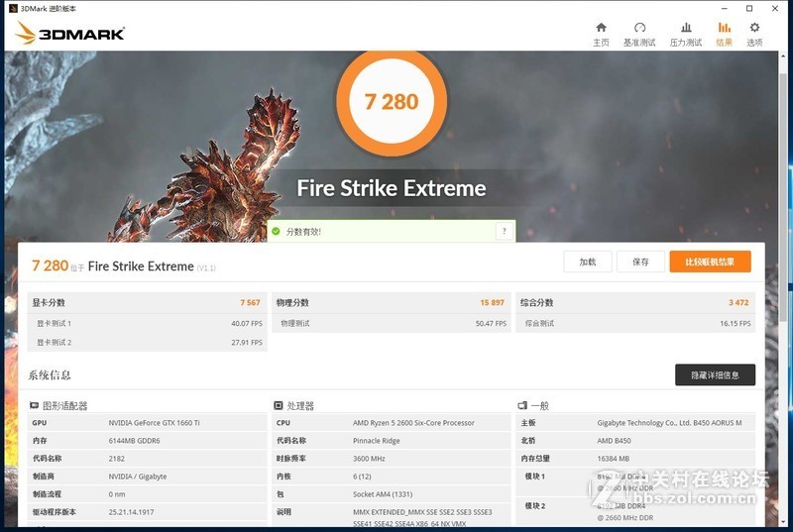Click AMD Ryzen 5 2600 processor name
The image size is (793, 532).
pos(413,423)
